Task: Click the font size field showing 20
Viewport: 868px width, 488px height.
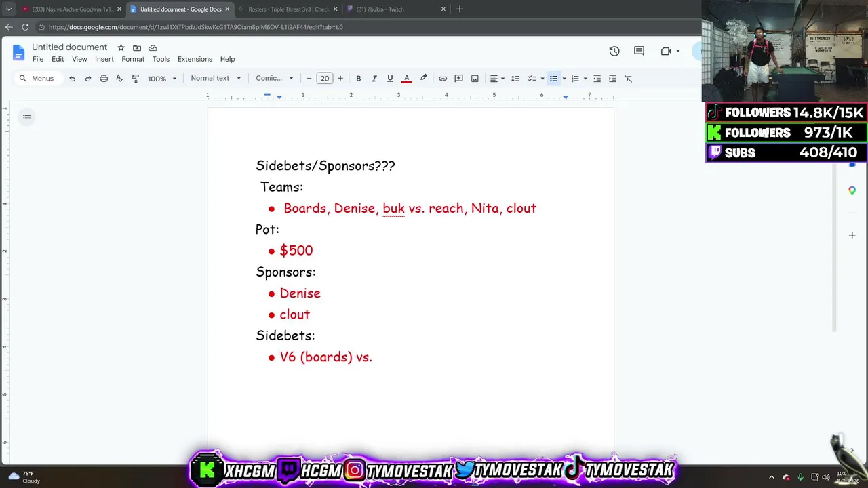Action: pos(325,79)
